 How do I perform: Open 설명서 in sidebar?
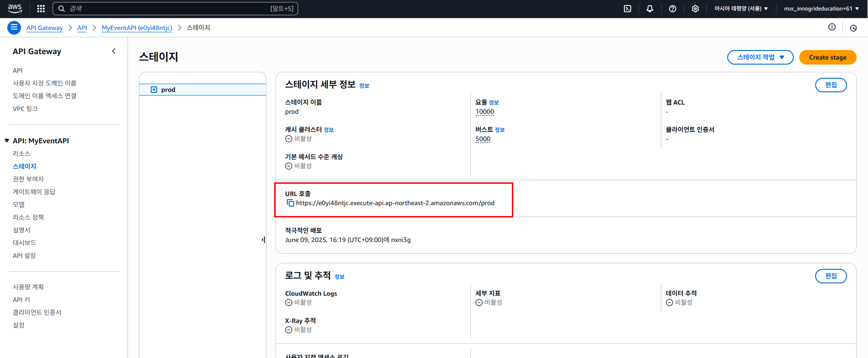(21, 230)
